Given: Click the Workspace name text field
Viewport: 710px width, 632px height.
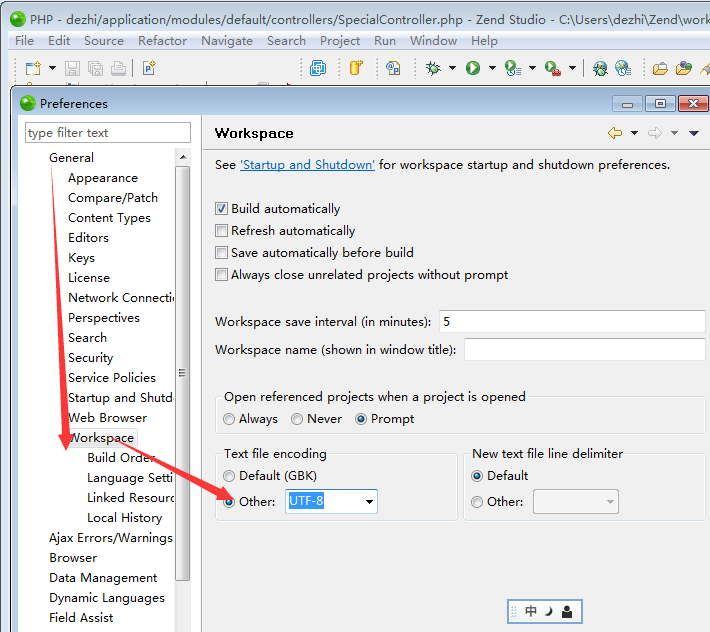Looking at the screenshot, I should [x=585, y=350].
